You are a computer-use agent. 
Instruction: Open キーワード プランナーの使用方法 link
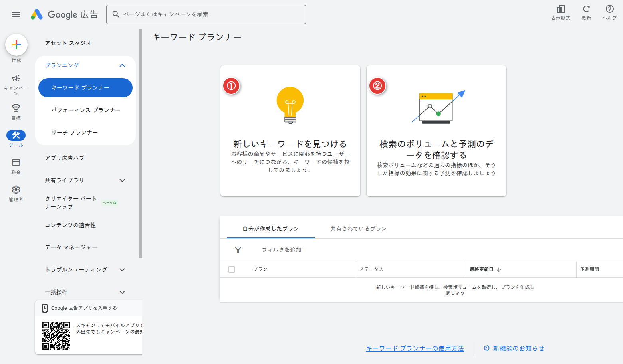[415, 348]
